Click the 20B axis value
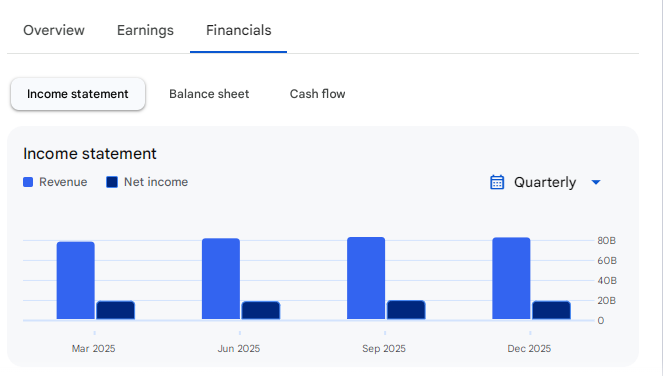The width and height of the screenshot is (663, 376). [607, 301]
